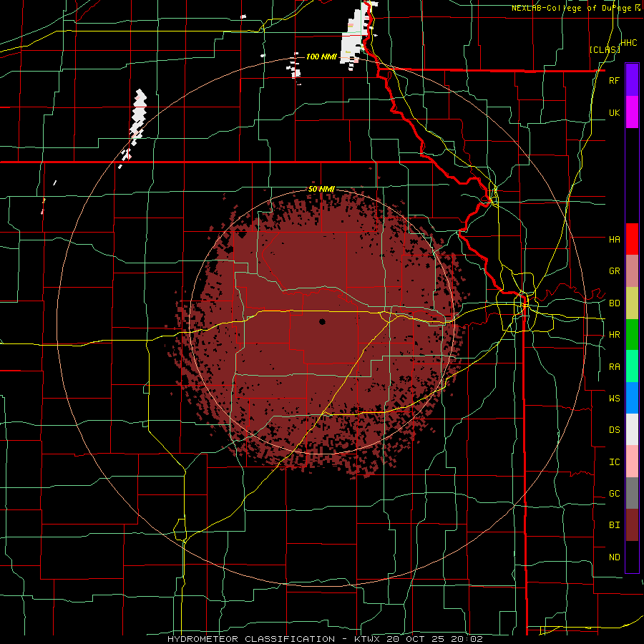Click the Hydrometeor Classification KTWX caption
The height and width of the screenshot is (644, 644).
[325, 639]
